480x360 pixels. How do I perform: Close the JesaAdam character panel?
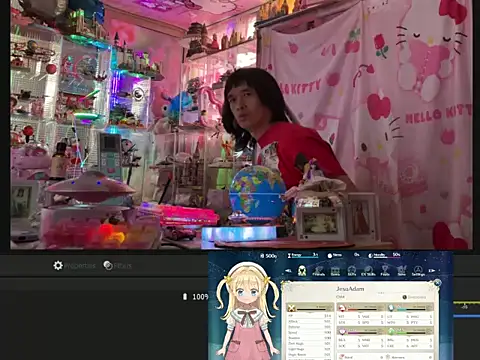point(437,283)
